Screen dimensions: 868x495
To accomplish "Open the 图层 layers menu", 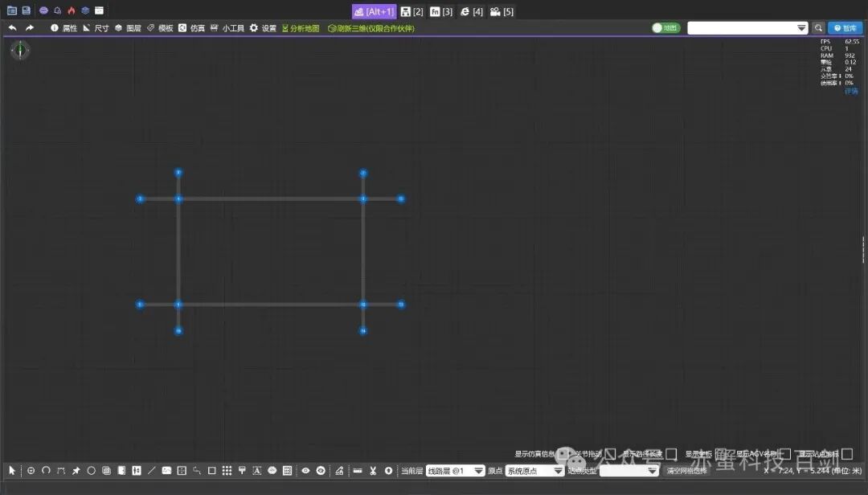I will point(128,28).
